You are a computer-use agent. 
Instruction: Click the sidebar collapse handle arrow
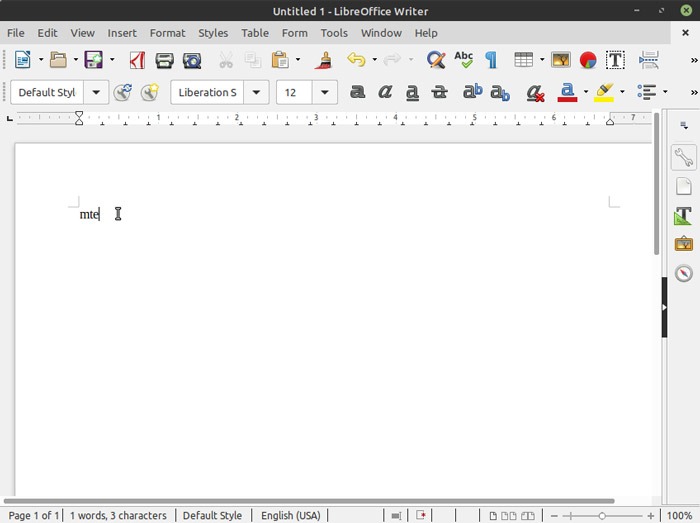coord(664,307)
